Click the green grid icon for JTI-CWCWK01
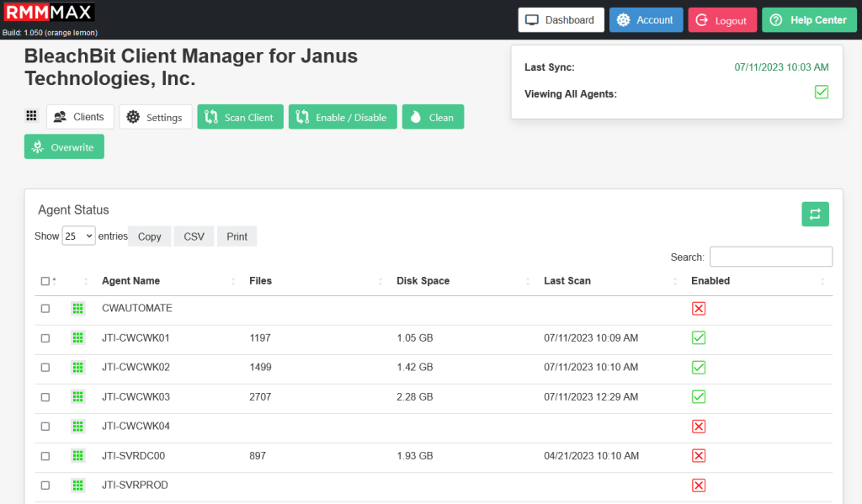 (78, 338)
